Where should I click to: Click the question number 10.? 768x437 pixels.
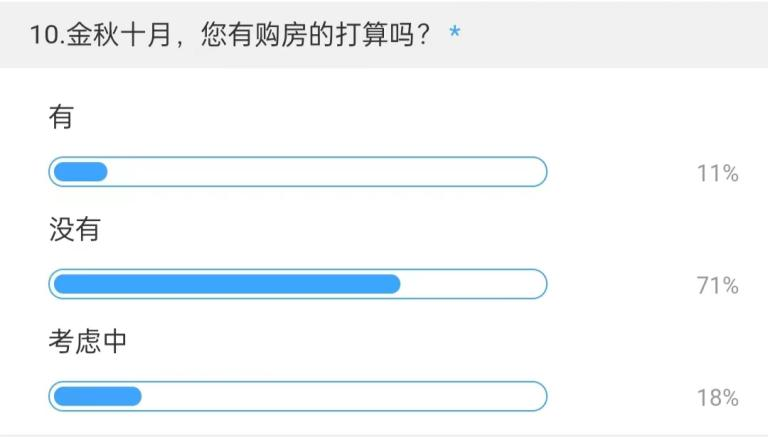(45, 33)
